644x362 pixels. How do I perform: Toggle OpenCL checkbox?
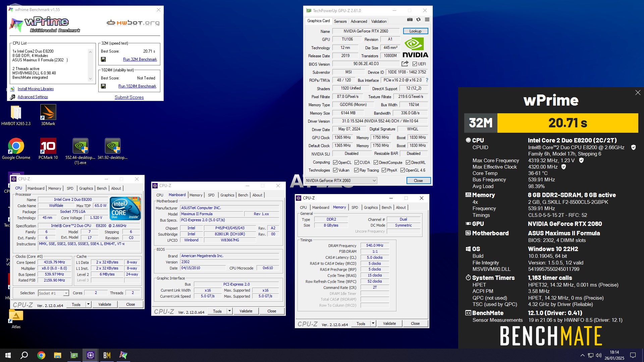click(335, 163)
